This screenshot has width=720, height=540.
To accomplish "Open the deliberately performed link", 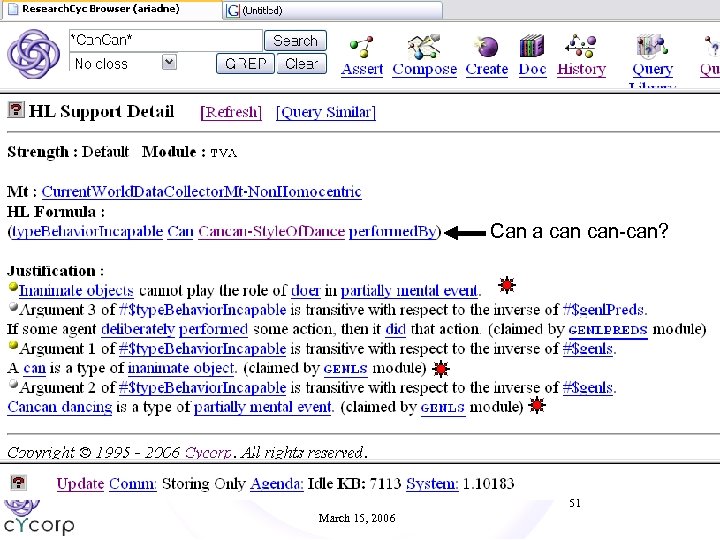I will [x=174, y=329].
